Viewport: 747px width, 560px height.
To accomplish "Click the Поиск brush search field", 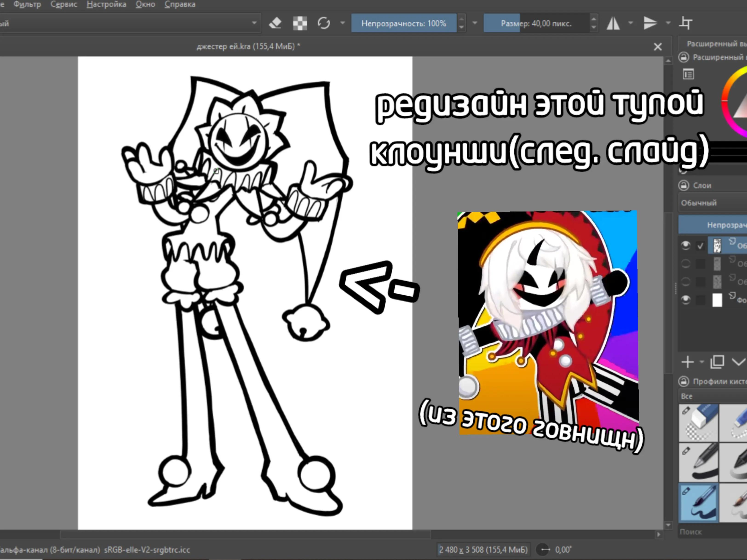I will pos(713,532).
